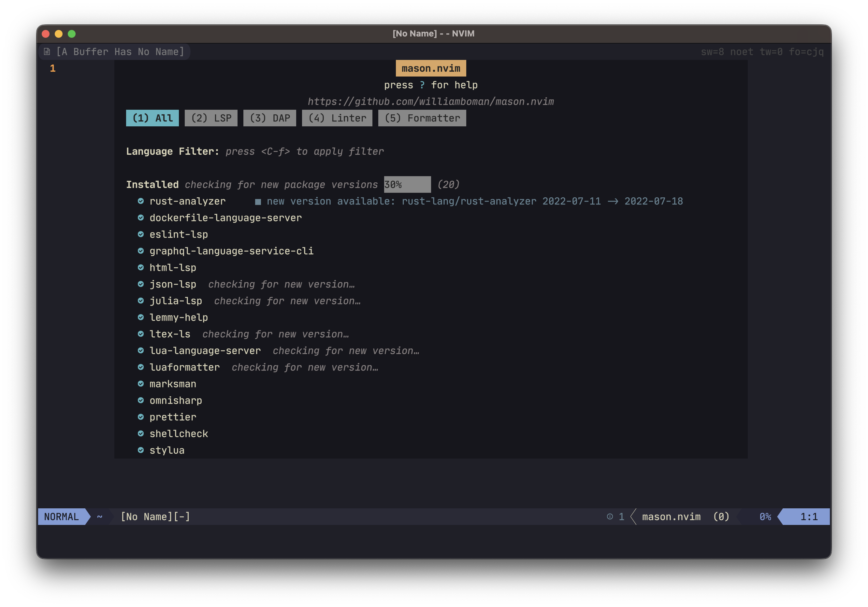Select the stylua package row
The height and width of the screenshot is (607, 868).
167,451
